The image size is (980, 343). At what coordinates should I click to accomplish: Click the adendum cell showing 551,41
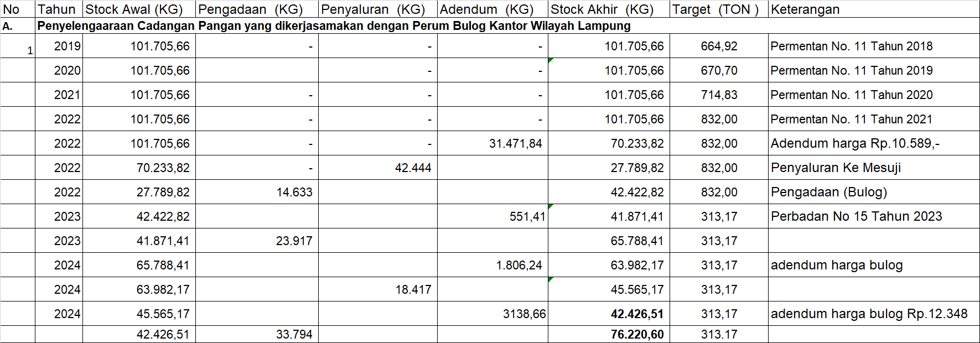click(x=527, y=217)
